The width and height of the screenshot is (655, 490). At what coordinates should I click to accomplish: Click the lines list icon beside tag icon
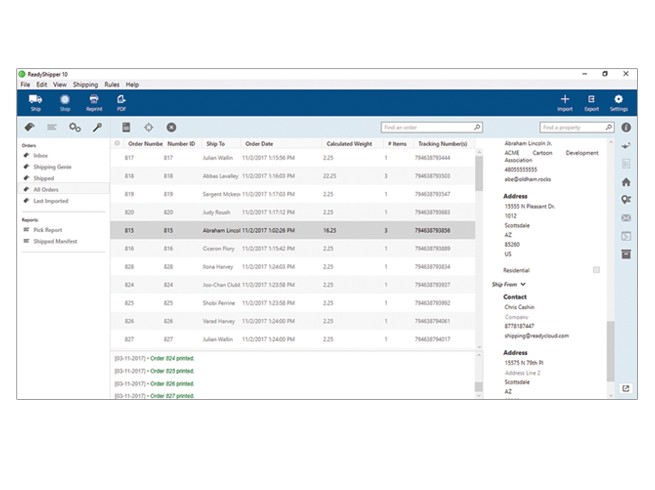click(52, 127)
